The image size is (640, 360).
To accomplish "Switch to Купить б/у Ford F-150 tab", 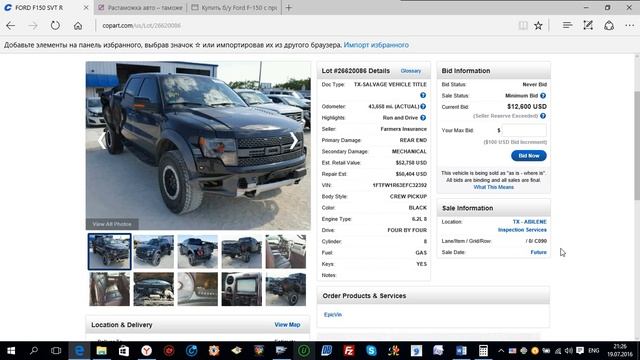I will pyautogui.click(x=234, y=7).
